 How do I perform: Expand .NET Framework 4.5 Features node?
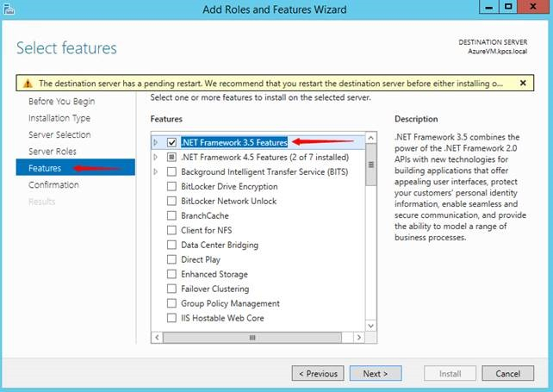tap(156, 157)
